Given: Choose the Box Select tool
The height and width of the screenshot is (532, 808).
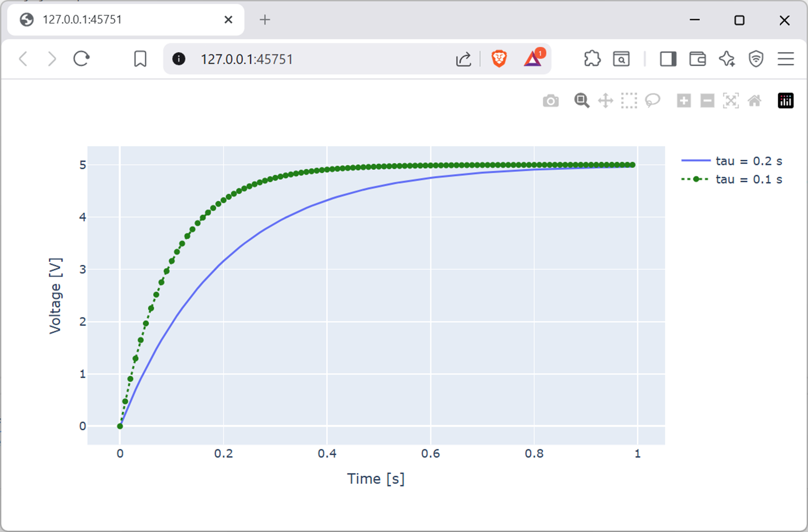Looking at the screenshot, I should (629, 101).
